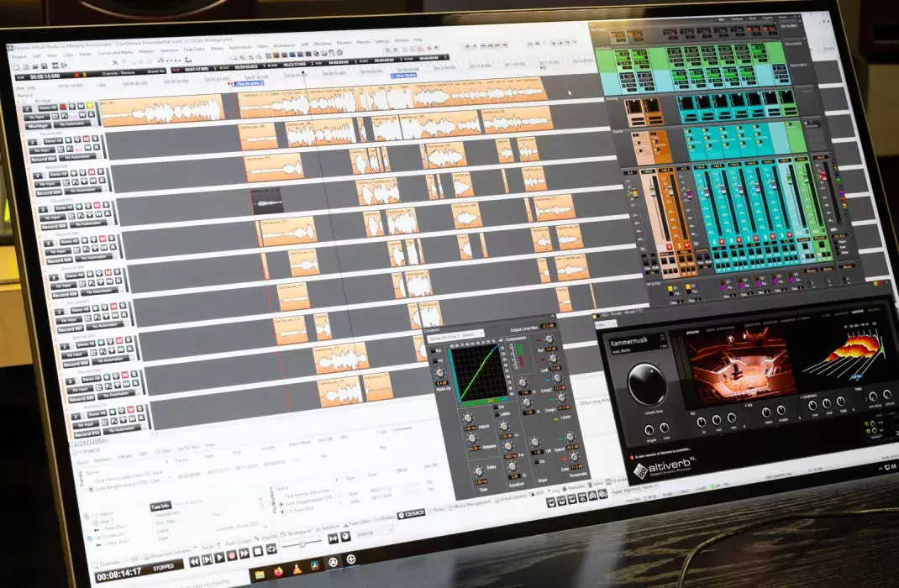Switch to the CD-Text tab in CD/SACD panel
The height and width of the screenshot is (588, 899).
tap(162, 451)
